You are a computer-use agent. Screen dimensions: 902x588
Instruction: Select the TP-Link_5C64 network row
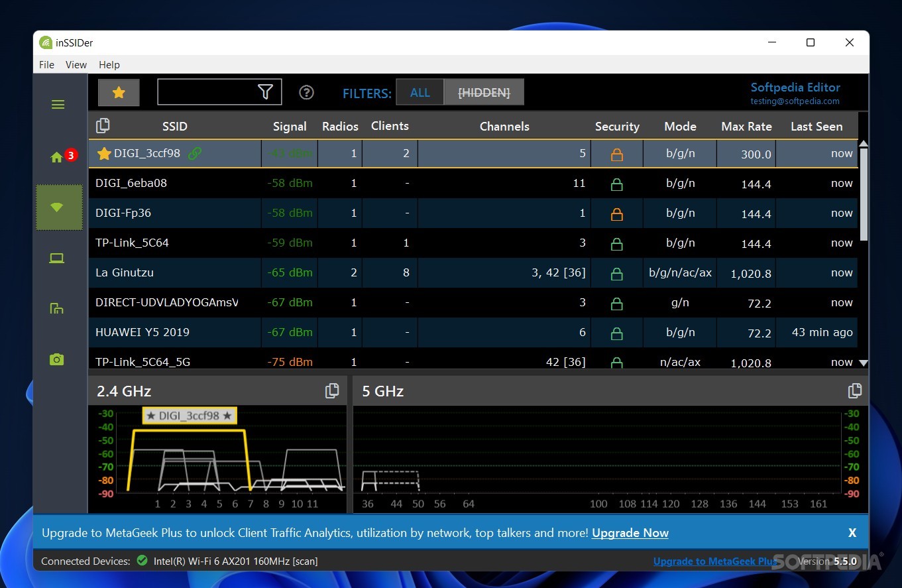click(473, 243)
